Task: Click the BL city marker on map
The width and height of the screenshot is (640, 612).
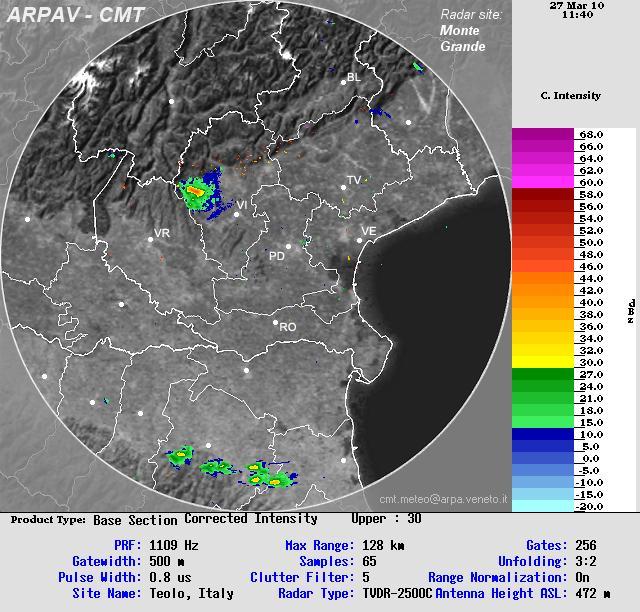Action: [343, 83]
